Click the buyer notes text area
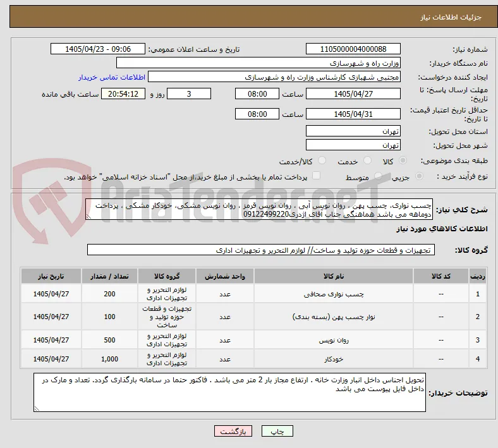Image resolution: width=498 pixels, height=448 pixels. [x=229, y=392]
